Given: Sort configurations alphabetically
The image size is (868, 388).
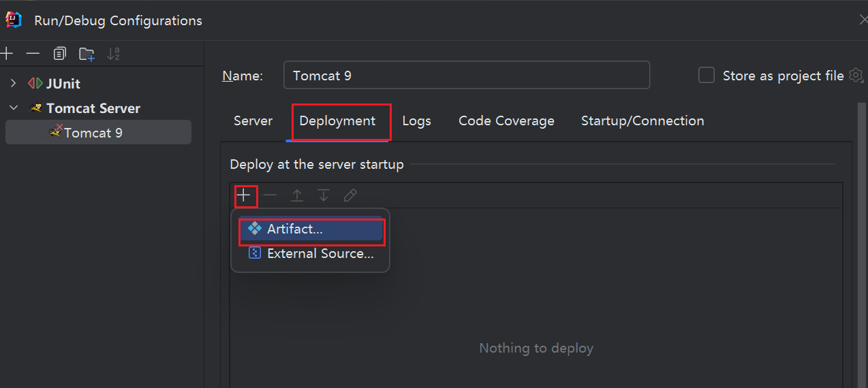Looking at the screenshot, I should point(113,54).
